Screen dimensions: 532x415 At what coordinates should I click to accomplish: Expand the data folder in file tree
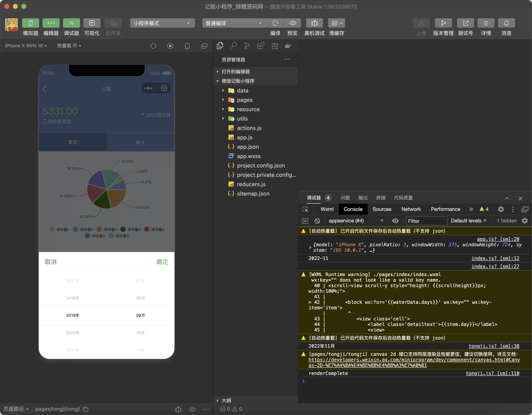[x=223, y=90]
